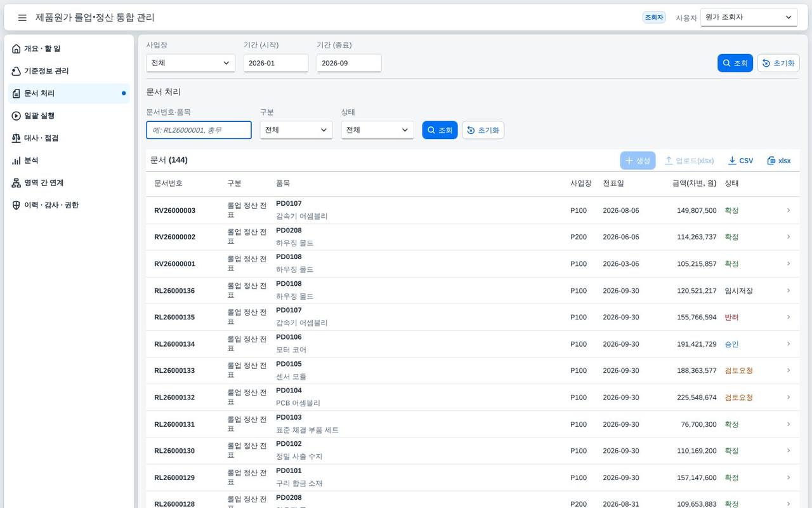Image resolution: width=812 pixels, height=508 pixels.
Task: Open row RL26000135 detail chevron
Action: [789, 317]
